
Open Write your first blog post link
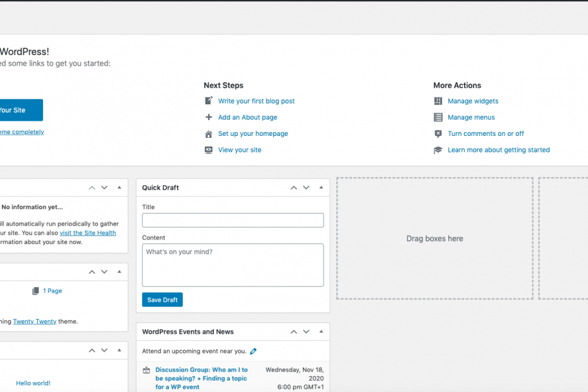coord(256,101)
